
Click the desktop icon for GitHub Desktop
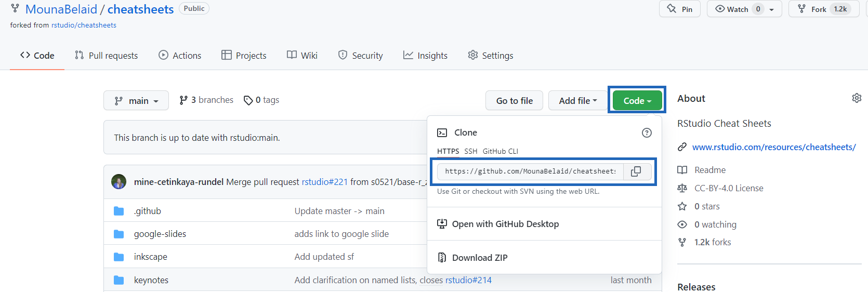[442, 224]
